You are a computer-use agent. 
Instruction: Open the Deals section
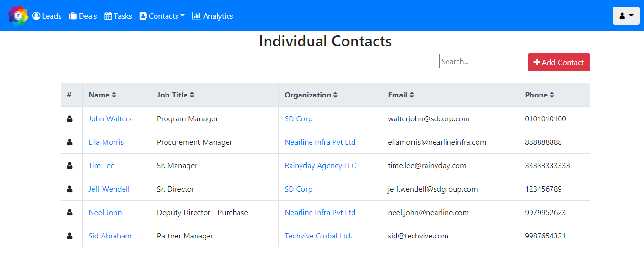(x=83, y=16)
